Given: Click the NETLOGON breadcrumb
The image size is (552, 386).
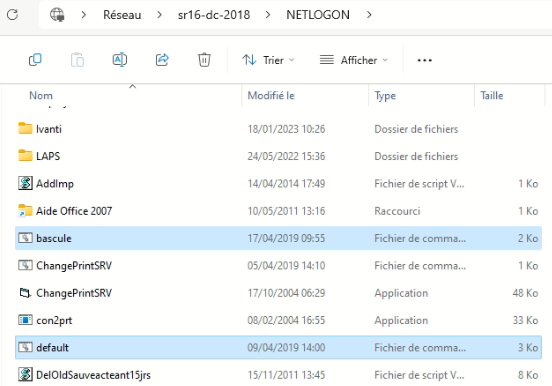Looking at the screenshot, I should point(318,15).
